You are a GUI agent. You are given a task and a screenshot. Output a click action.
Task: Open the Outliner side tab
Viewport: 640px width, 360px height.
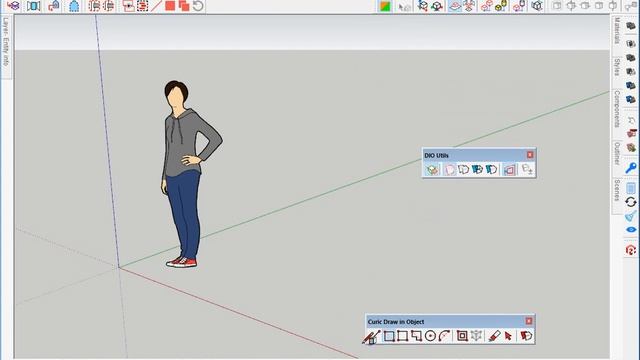(617, 154)
